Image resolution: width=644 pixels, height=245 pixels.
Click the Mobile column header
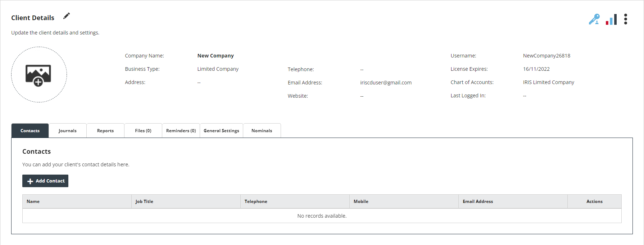click(361, 202)
